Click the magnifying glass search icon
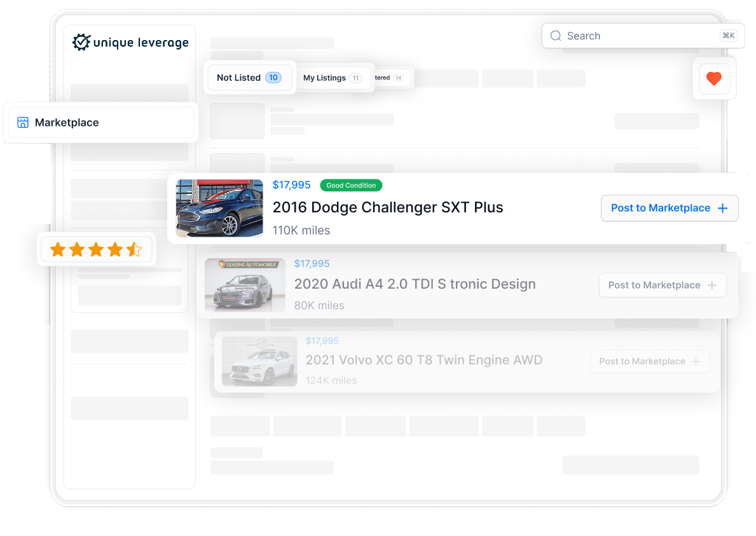 [x=556, y=36]
